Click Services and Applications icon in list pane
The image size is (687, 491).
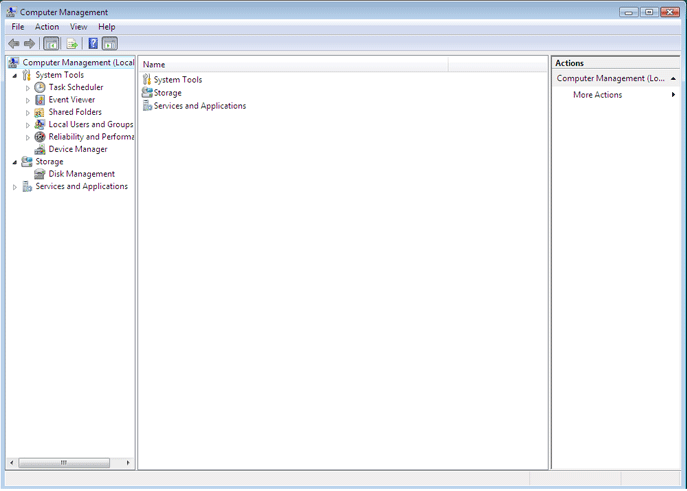[x=147, y=106]
